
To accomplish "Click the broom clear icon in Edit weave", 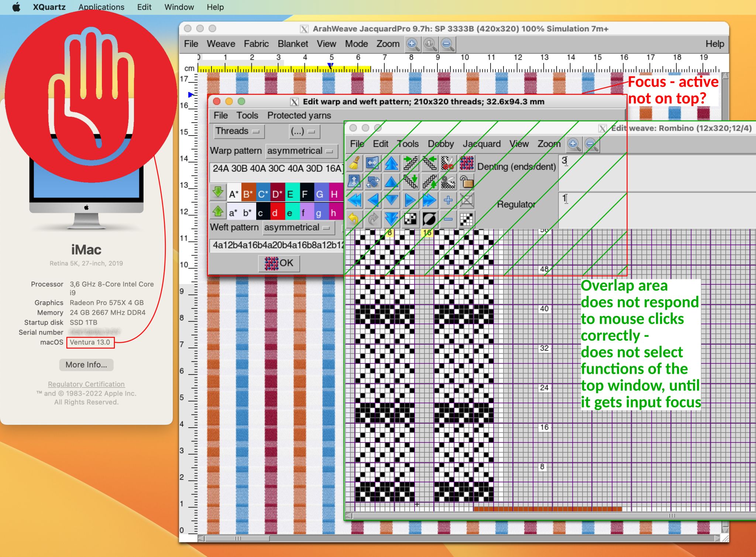I will tap(354, 163).
